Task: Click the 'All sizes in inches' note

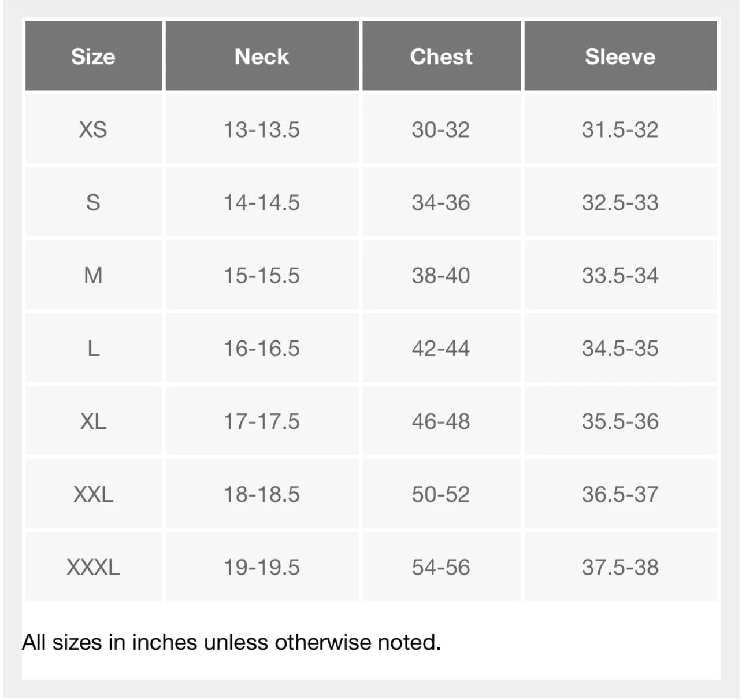Action: pos(231,642)
